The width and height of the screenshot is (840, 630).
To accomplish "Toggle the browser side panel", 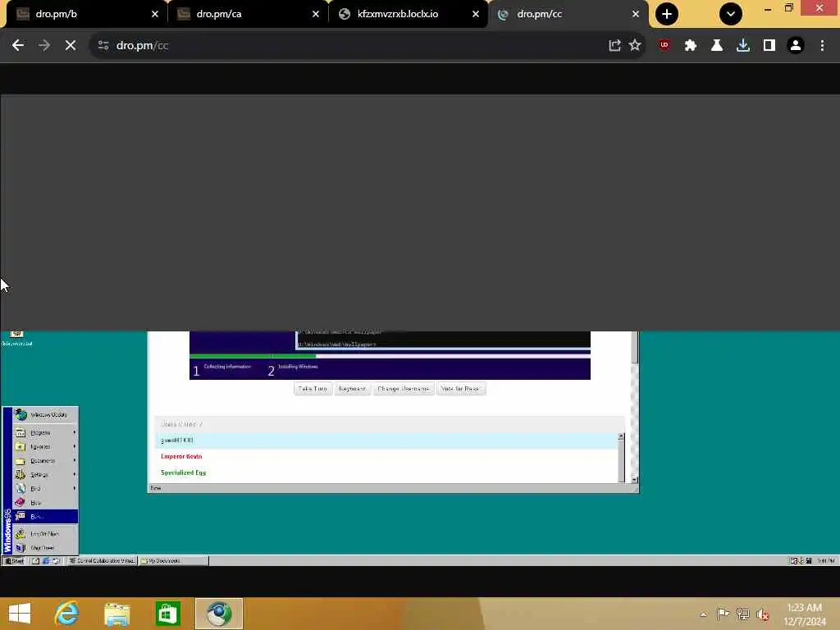I will 769,46.
